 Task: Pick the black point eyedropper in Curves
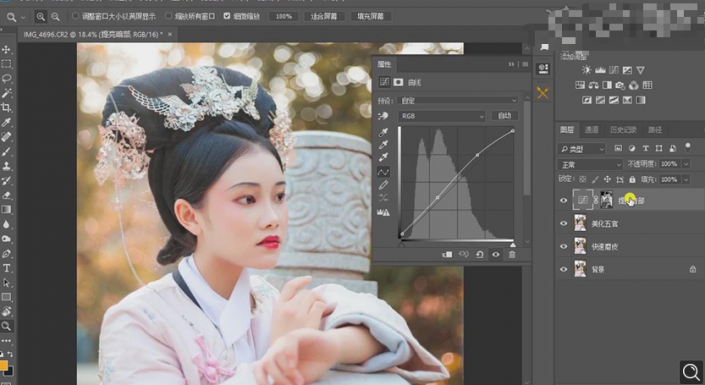[383, 132]
